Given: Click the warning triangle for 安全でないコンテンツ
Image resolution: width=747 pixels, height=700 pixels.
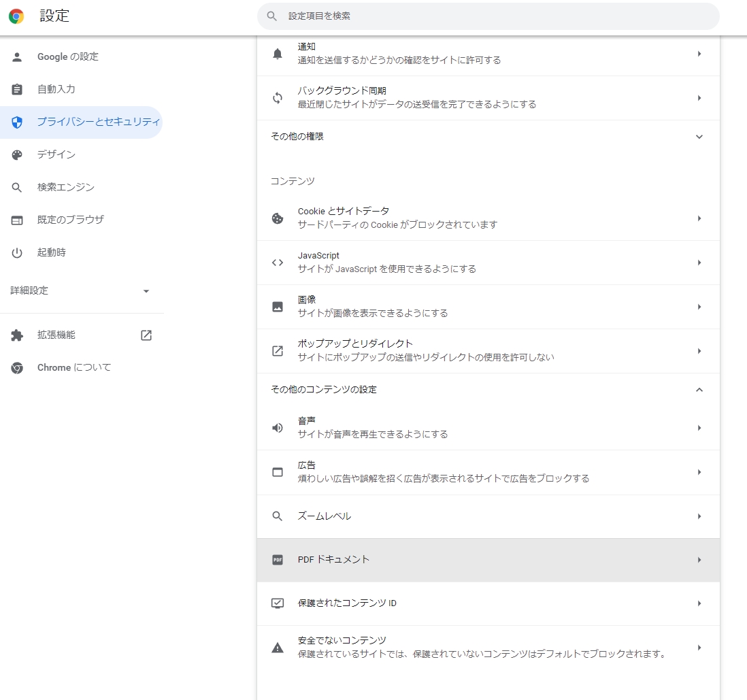Looking at the screenshot, I should coord(278,648).
